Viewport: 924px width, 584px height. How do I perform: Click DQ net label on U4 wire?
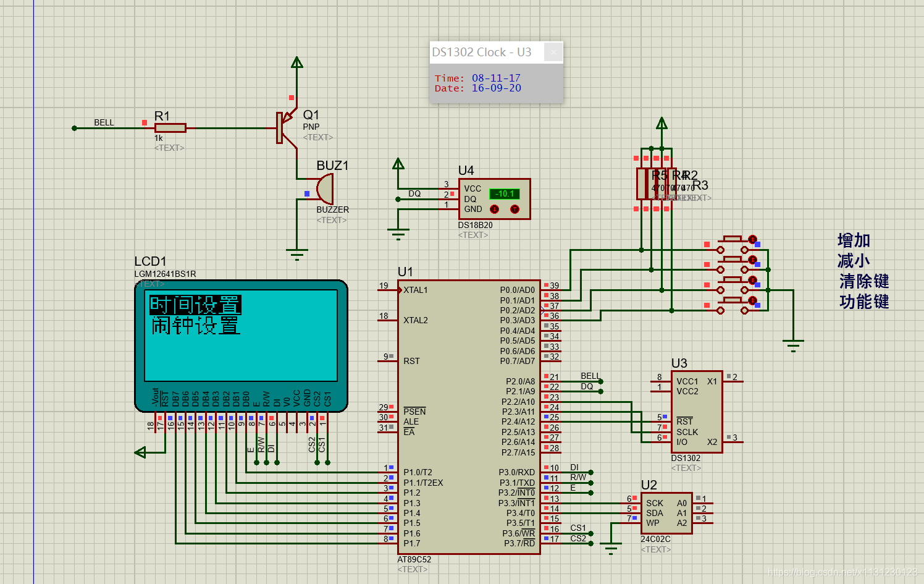coord(414,193)
